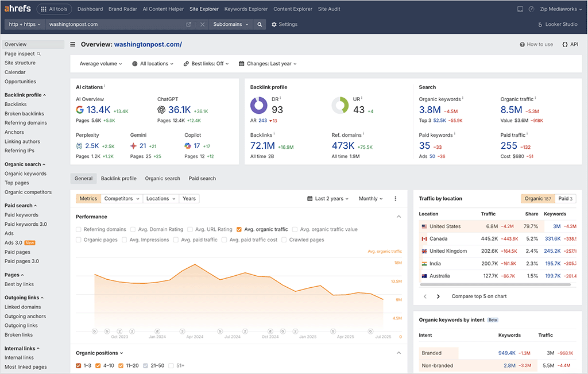Open How to use help

point(536,44)
